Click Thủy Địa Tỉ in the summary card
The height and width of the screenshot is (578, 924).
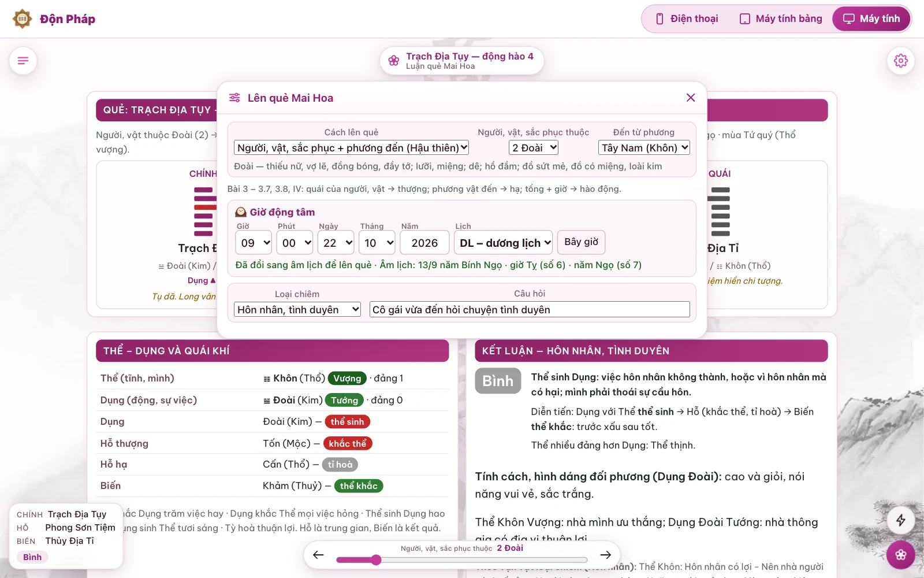[x=70, y=541]
